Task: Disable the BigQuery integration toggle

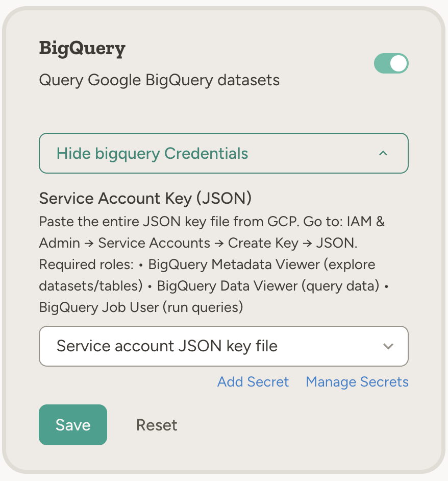Action: tap(391, 63)
